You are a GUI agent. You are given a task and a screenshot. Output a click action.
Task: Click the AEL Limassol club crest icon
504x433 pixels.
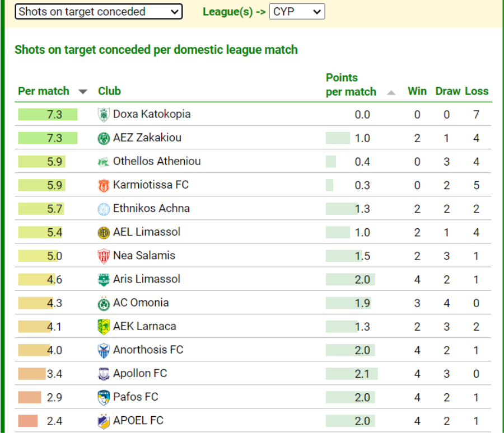click(x=104, y=233)
